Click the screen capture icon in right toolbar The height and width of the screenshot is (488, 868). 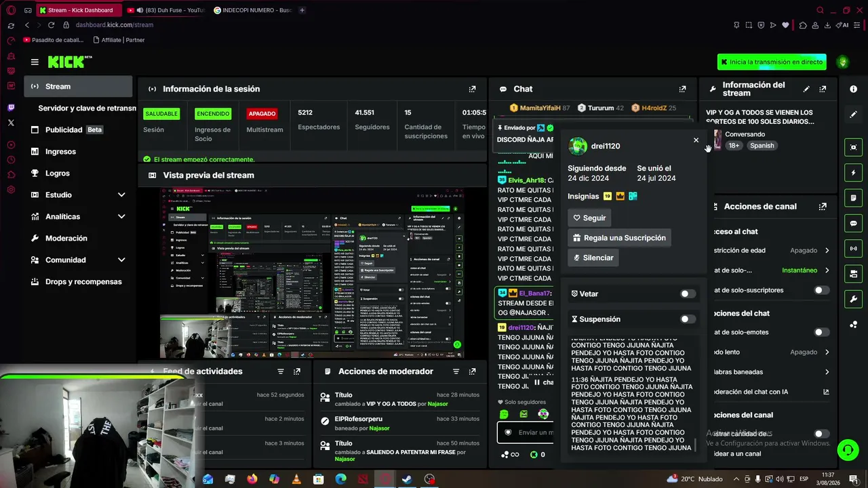(853, 147)
